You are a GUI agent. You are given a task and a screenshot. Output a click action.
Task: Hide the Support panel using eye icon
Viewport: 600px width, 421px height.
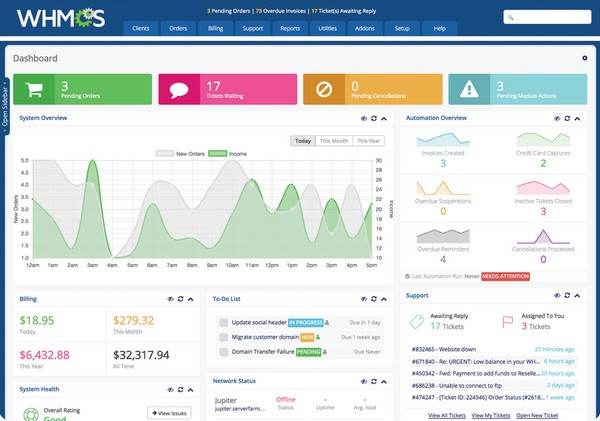point(559,296)
